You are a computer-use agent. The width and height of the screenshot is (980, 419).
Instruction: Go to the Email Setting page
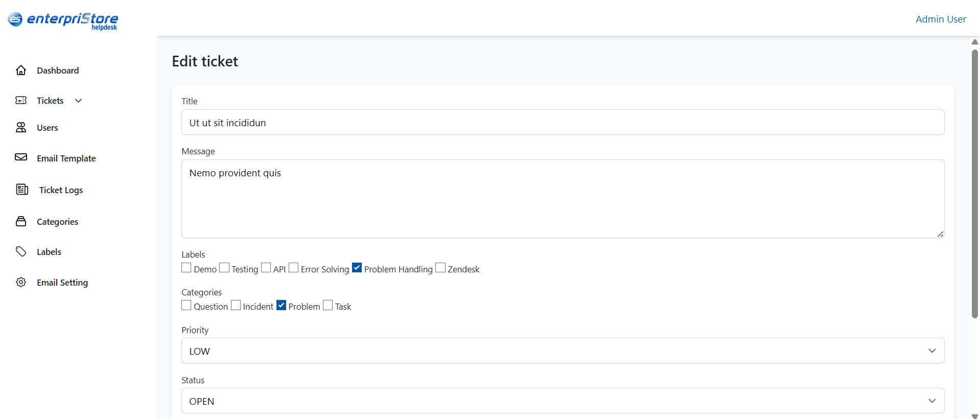pyautogui.click(x=62, y=283)
